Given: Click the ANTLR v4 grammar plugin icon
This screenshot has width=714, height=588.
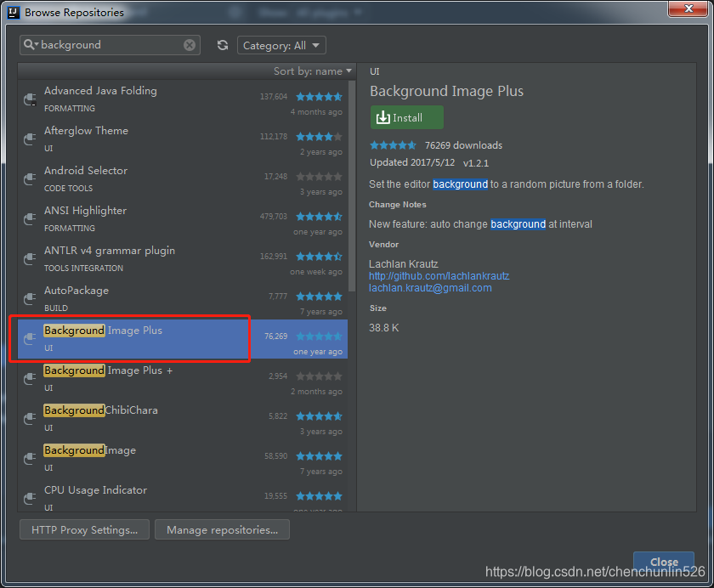Looking at the screenshot, I should coord(30,259).
